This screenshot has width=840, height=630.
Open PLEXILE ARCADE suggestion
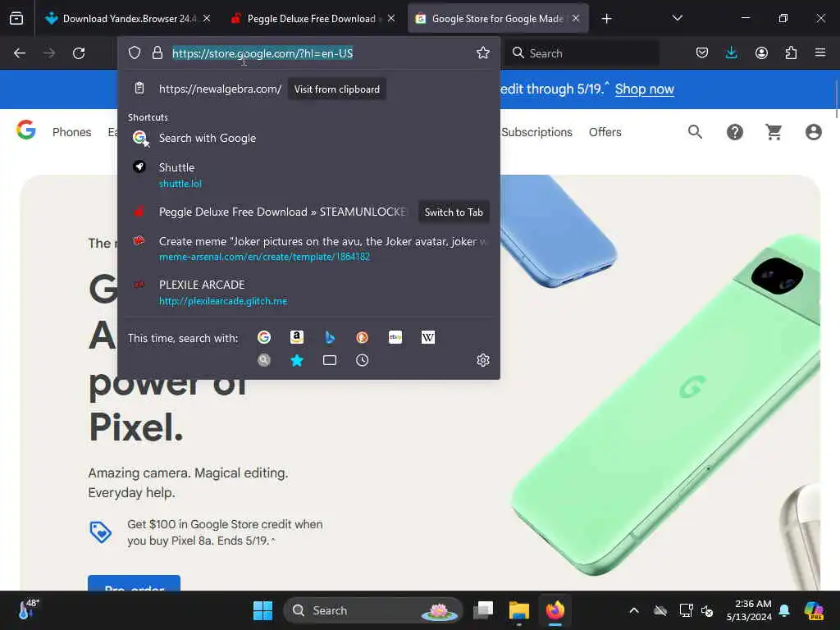point(308,293)
